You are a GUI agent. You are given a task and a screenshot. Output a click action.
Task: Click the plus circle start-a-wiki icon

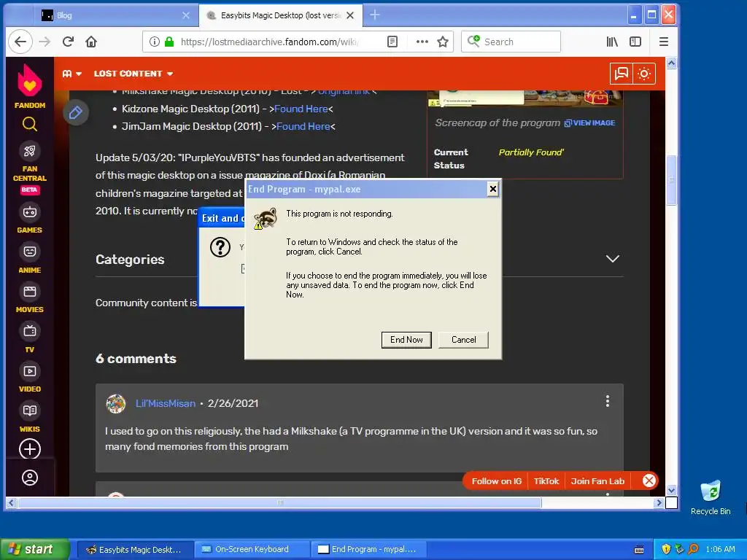point(29,449)
